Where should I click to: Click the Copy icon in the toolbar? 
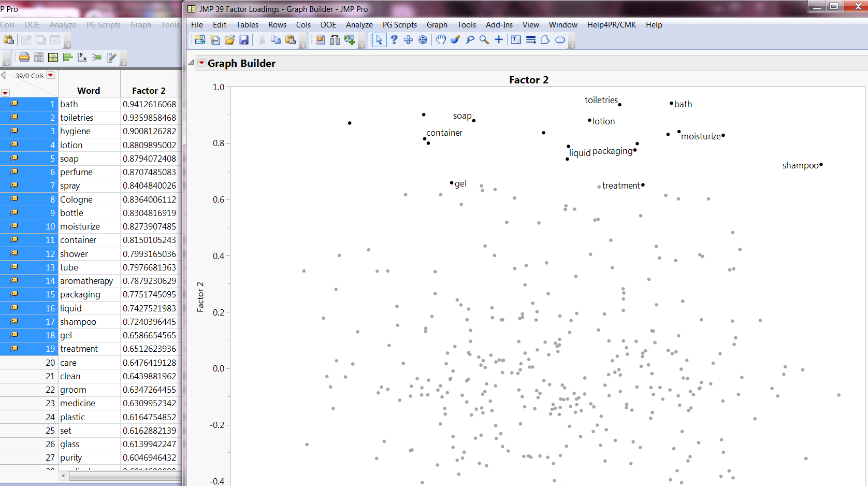tap(275, 39)
